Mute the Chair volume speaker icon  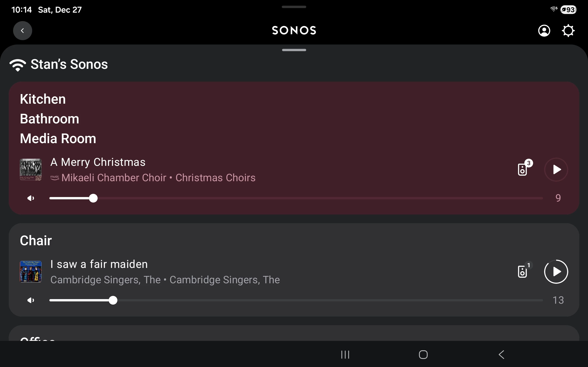click(31, 300)
